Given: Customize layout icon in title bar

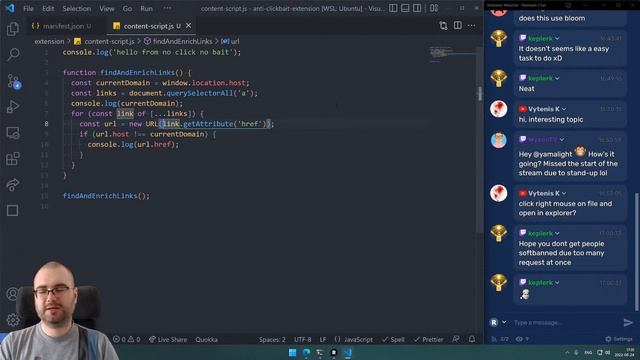Looking at the screenshot, I should coord(434,8).
